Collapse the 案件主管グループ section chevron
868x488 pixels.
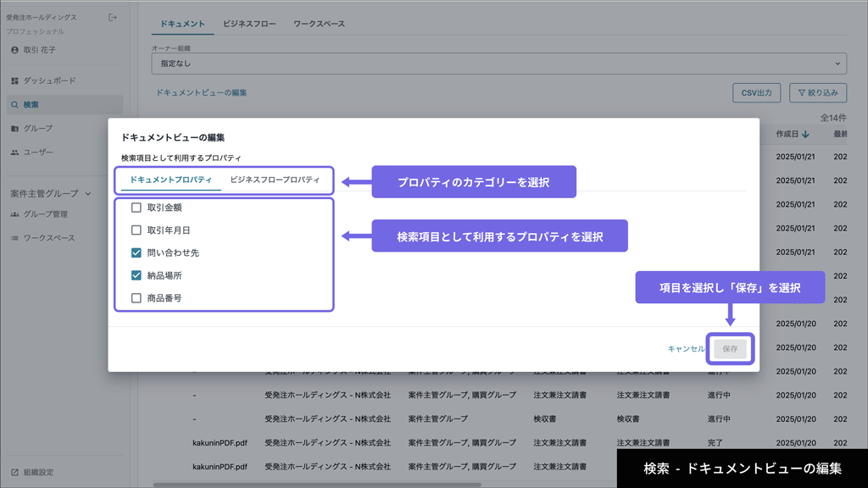pyautogui.click(x=88, y=194)
